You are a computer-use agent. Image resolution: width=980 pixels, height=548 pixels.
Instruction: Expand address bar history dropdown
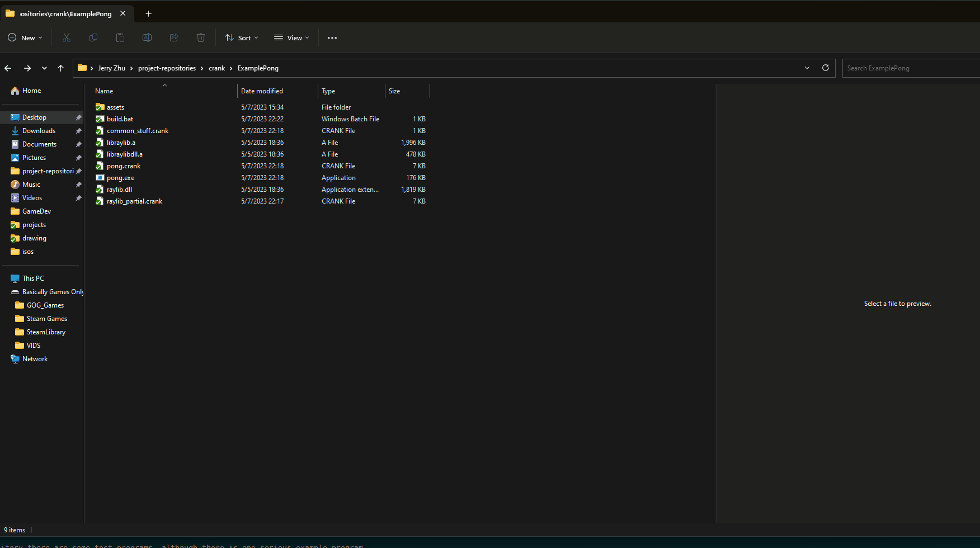807,68
